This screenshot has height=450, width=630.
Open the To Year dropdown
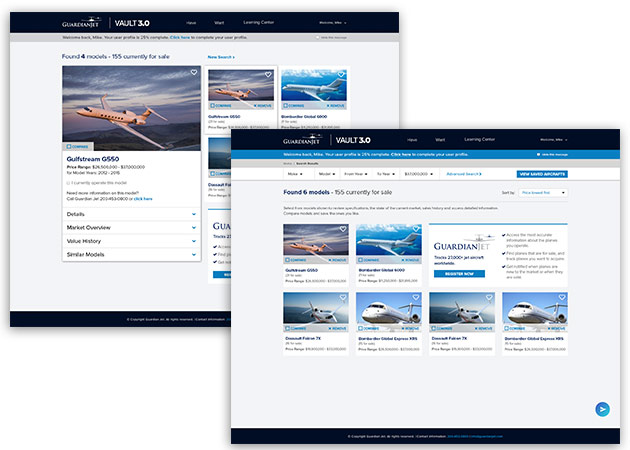pyautogui.click(x=386, y=174)
